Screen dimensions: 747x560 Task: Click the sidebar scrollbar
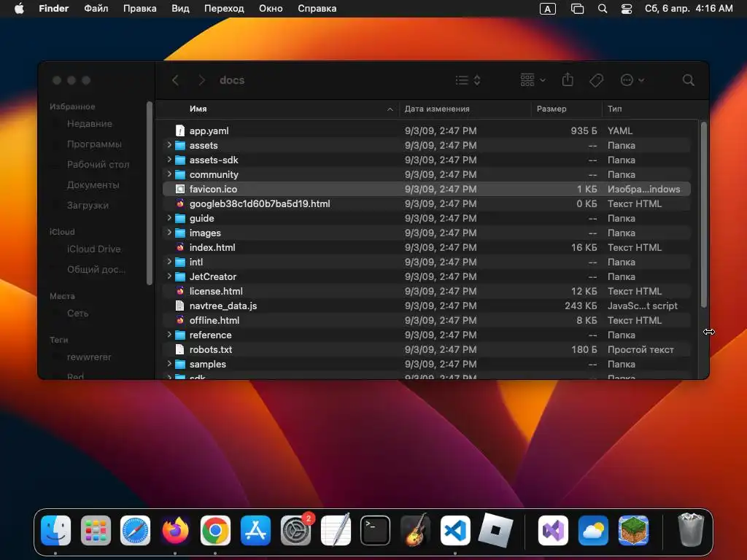150,192
